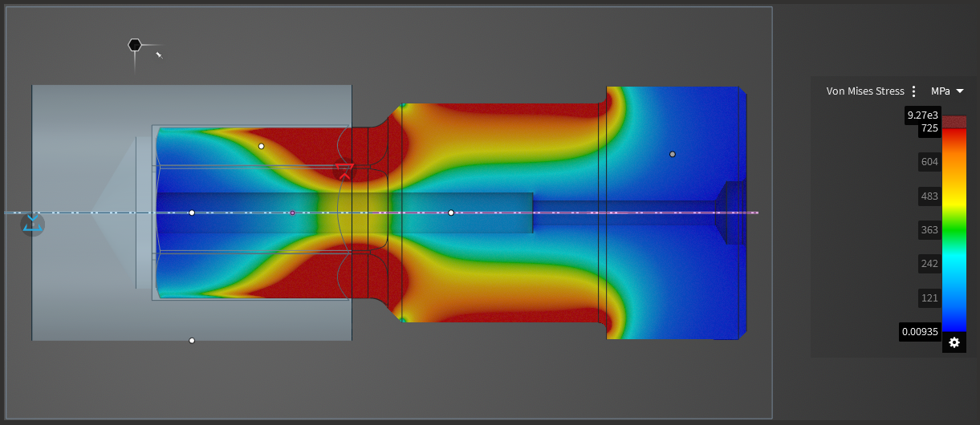Click the dark red over-range cap of the color bar
Viewport: 980px width, 425px height.
(954, 121)
